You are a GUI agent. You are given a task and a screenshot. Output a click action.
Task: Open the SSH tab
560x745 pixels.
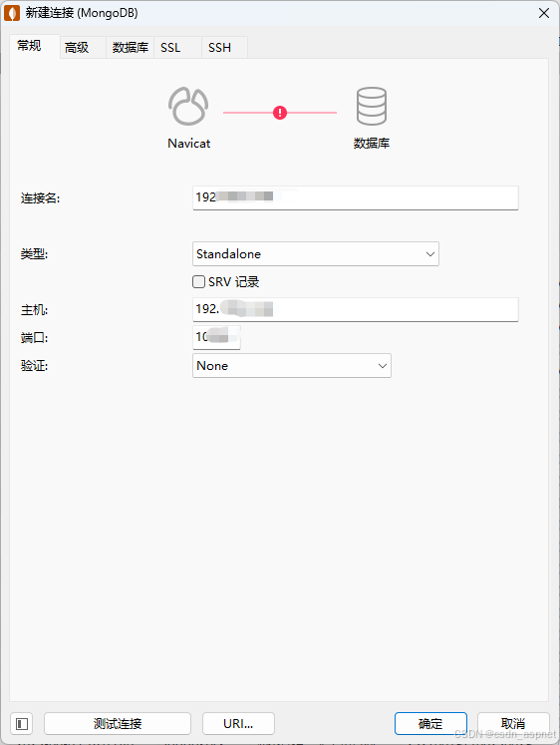pyautogui.click(x=224, y=48)
